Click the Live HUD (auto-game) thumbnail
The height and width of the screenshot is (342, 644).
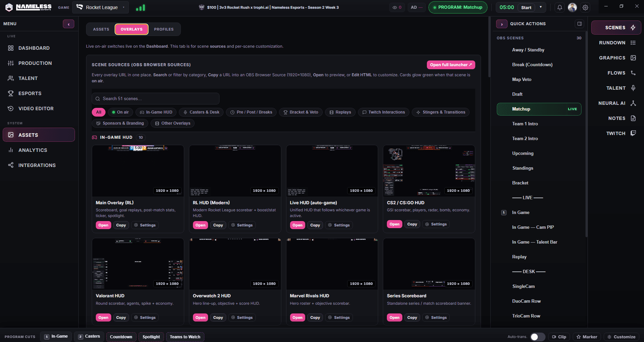click(x=332, y=171)
